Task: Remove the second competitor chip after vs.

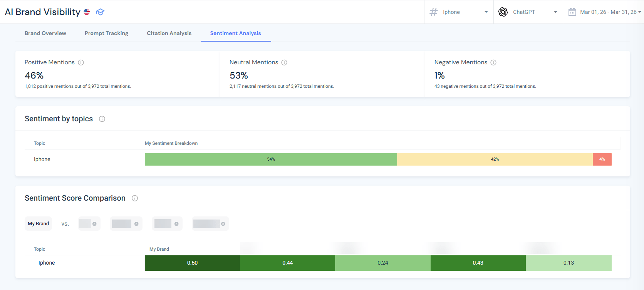Action: coord(136,224)
